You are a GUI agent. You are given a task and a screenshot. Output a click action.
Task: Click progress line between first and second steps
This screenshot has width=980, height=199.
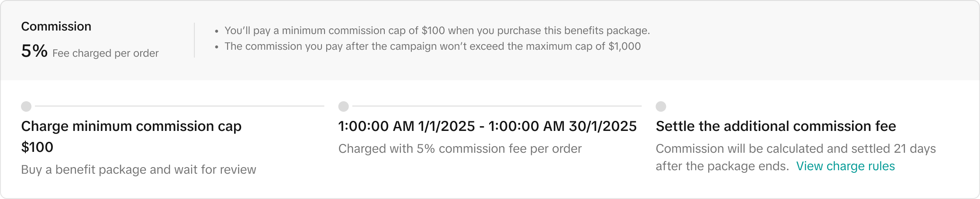click(x=179, y=106)
